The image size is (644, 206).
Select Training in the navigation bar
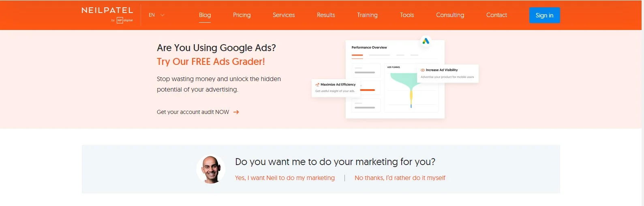(x=367, y=15)
